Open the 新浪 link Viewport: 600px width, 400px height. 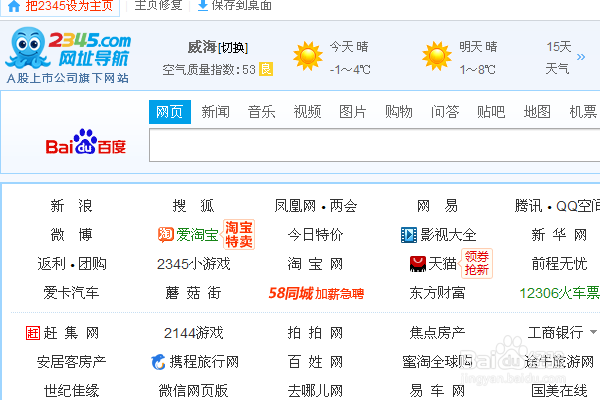[71, 206]
